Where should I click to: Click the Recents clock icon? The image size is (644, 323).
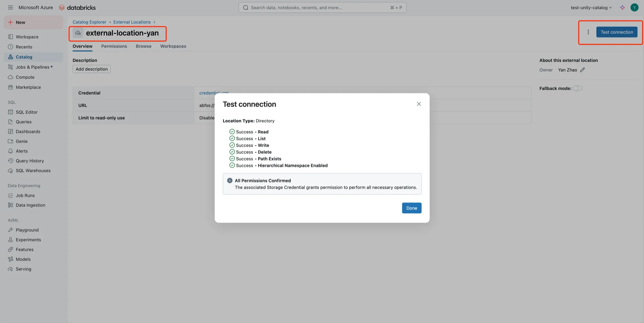10,47
